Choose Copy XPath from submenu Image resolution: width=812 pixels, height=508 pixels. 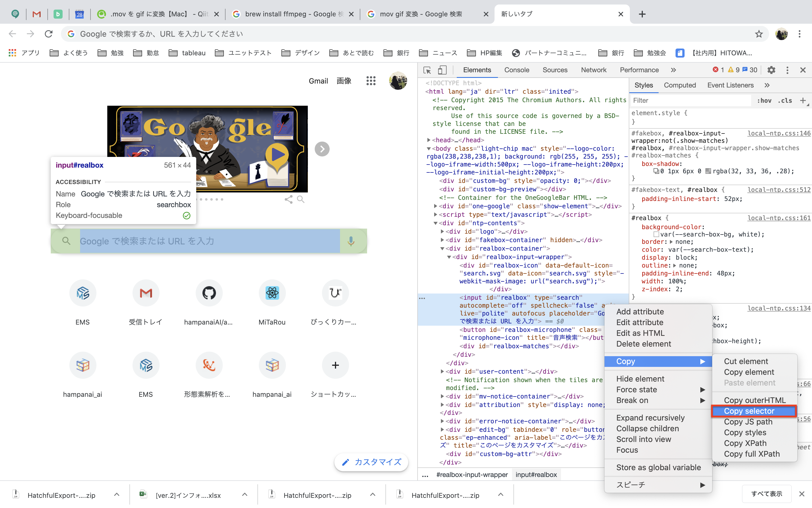tap(754, 443)
